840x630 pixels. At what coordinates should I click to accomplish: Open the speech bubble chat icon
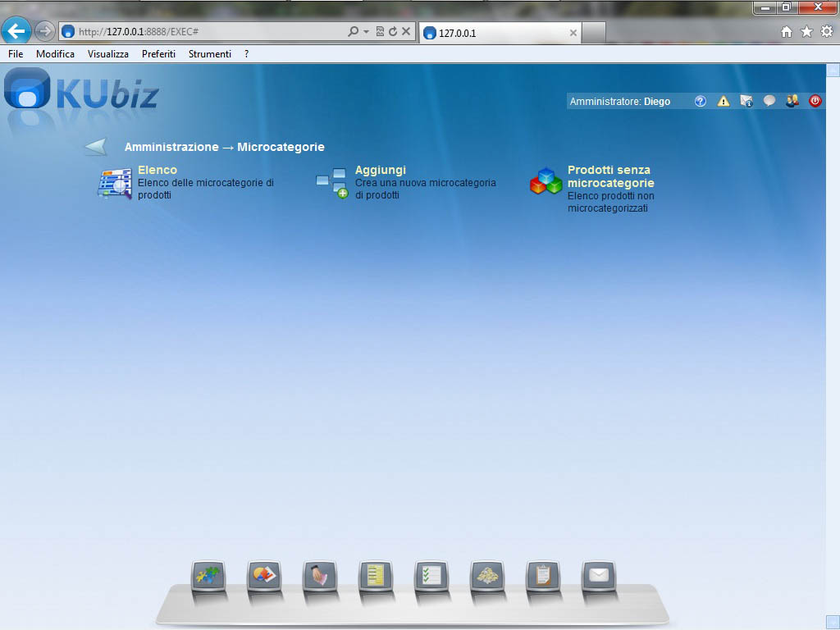[x=769, y=101]
